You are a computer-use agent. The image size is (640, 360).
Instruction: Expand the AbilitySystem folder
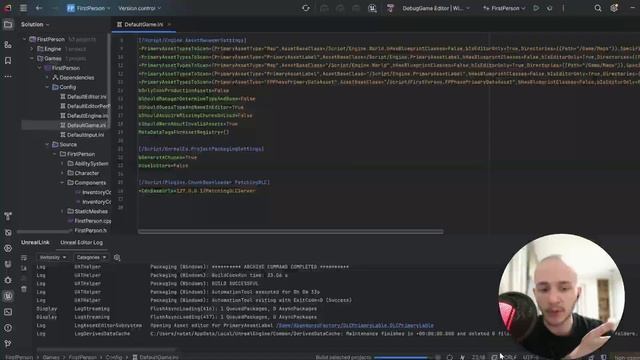click(62, 163)
